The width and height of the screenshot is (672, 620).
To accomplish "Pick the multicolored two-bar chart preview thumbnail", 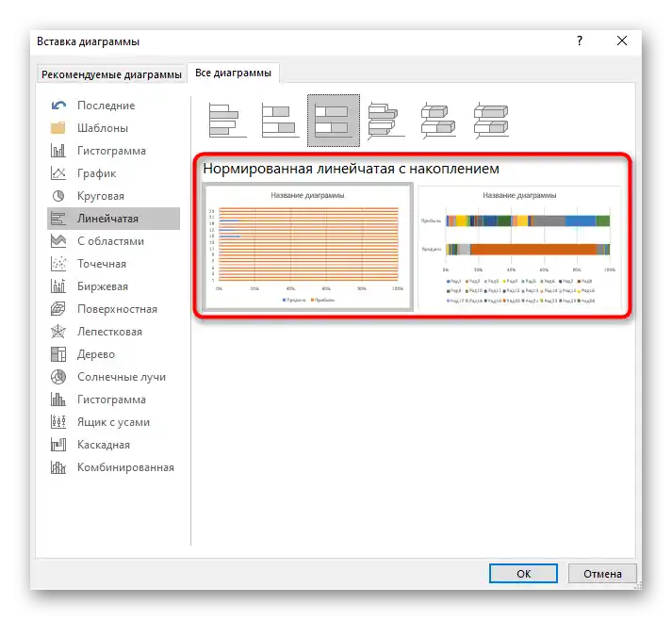I will [x=519, y=247].
